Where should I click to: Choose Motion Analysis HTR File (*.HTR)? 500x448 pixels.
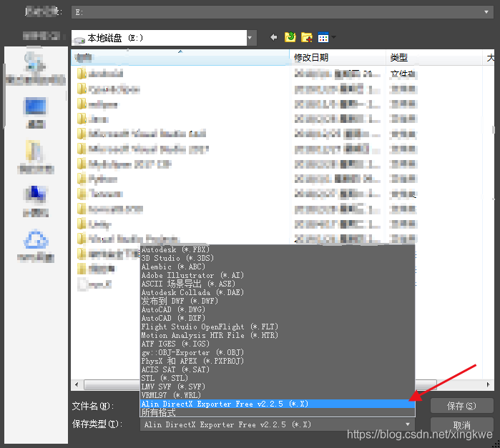click(278, 336)
